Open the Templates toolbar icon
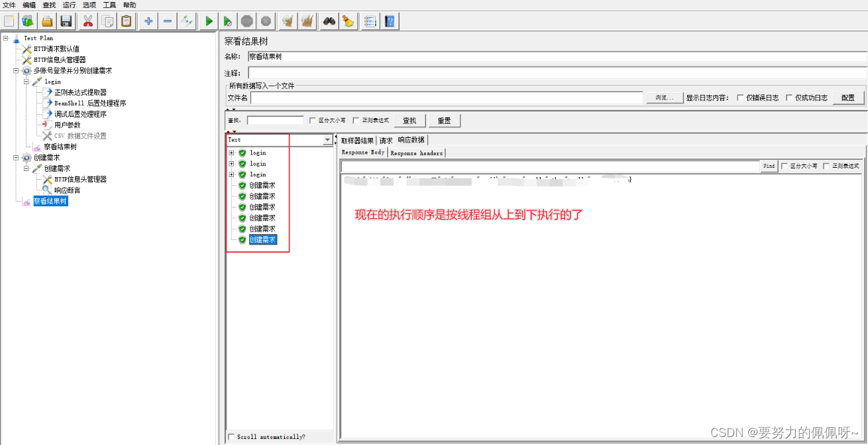This screenshot has height=445, width=868. coord(28,21)
